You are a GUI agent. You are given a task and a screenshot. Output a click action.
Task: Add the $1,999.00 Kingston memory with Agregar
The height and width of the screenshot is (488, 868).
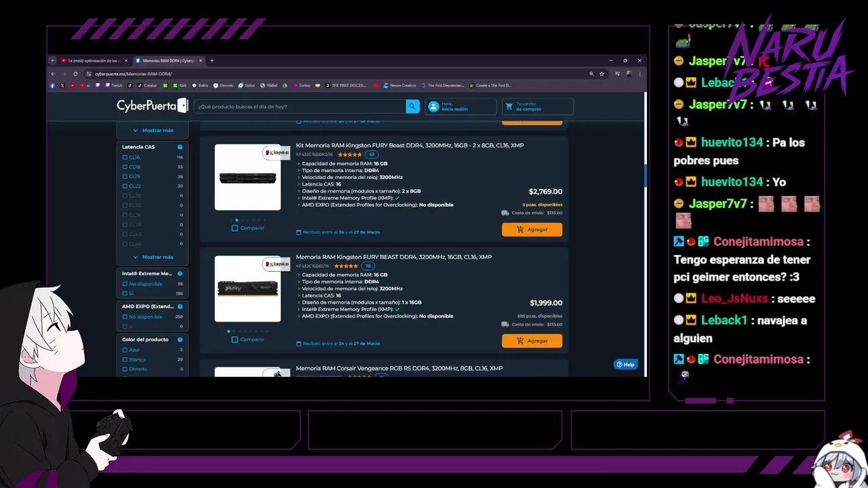click(x=532, y=341)
